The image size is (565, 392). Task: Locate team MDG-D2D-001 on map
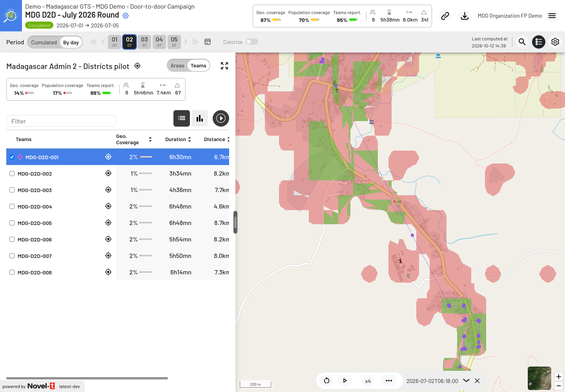108,157
